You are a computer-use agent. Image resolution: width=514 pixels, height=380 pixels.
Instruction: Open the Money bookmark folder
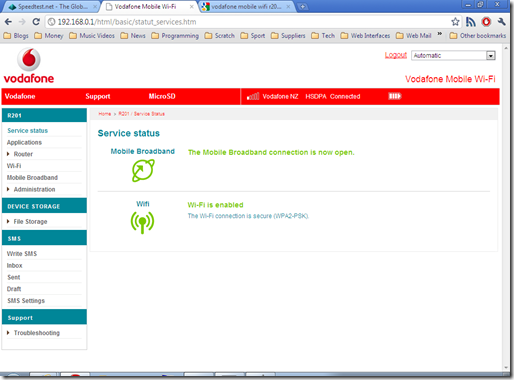pos(49,36)
